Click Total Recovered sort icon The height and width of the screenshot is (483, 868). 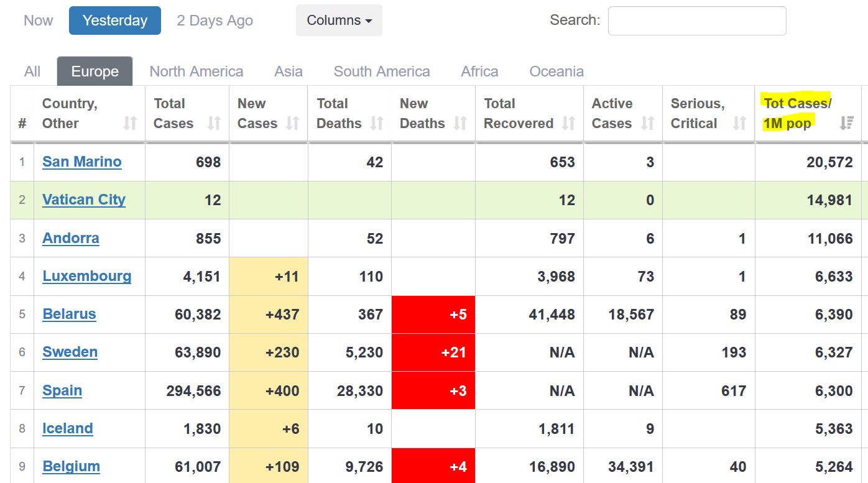tap(568, 123)
